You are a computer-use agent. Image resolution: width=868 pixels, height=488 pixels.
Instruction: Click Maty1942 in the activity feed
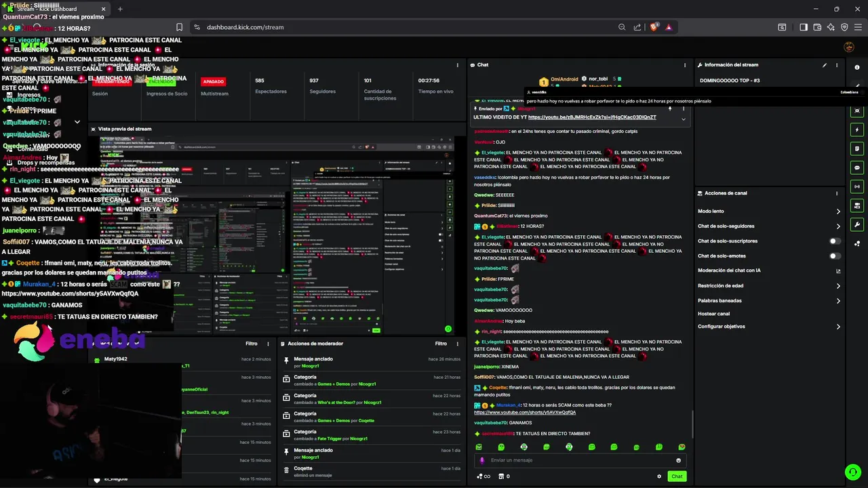tap(115, 359)
